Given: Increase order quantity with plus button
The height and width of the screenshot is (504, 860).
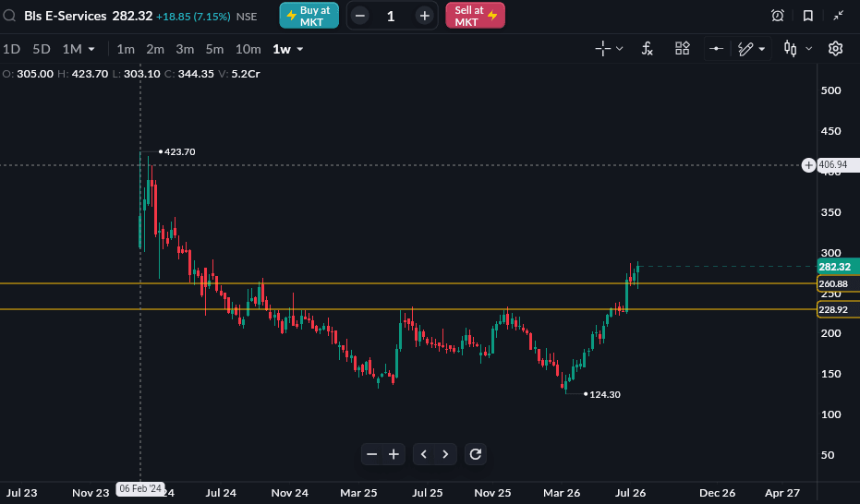Looking at the screenshot, I should [425, 16].
